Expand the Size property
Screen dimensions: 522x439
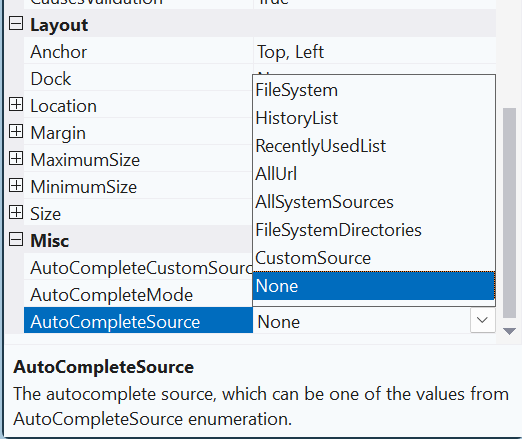click(16, 213)
